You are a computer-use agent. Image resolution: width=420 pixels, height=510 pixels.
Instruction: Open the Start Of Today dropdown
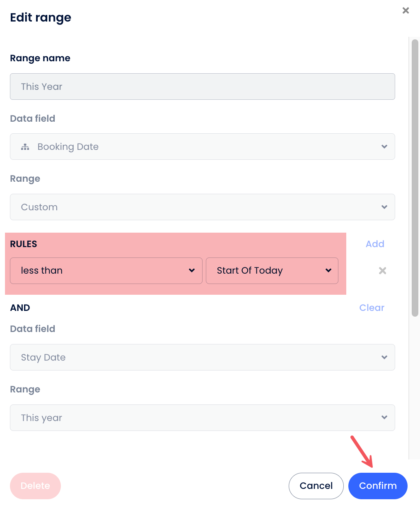[272, 271]
